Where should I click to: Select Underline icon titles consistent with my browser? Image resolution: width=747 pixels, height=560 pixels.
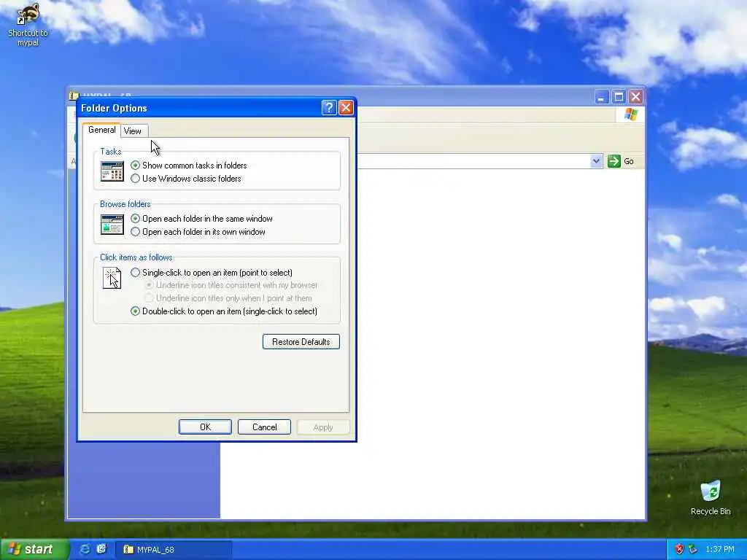[231, 285]
